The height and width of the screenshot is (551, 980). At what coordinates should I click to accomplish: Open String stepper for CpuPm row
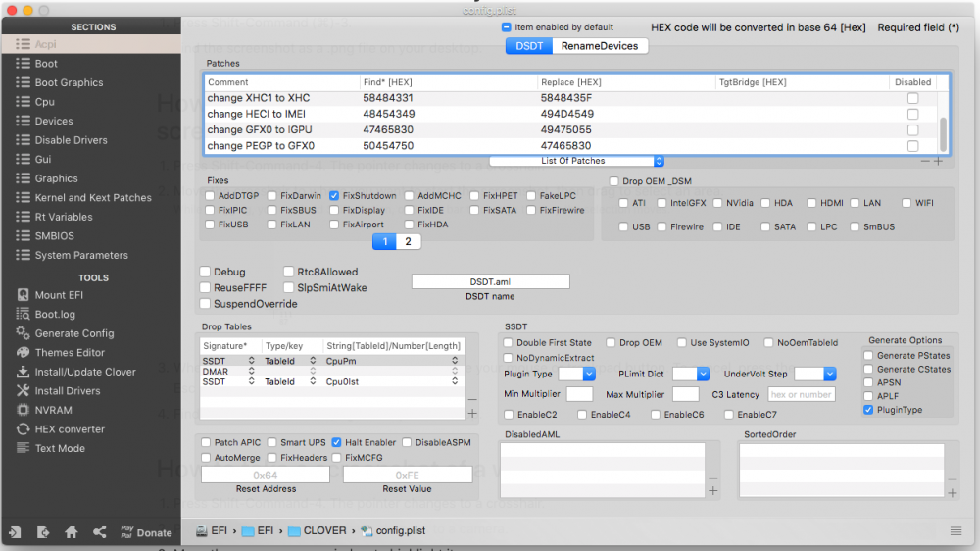click(455, 361)
